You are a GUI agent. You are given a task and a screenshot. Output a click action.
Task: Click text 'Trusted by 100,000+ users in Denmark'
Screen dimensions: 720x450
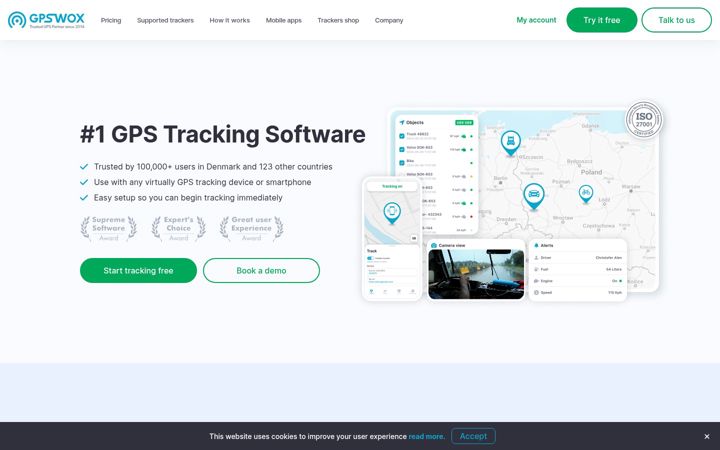(167, 167)
